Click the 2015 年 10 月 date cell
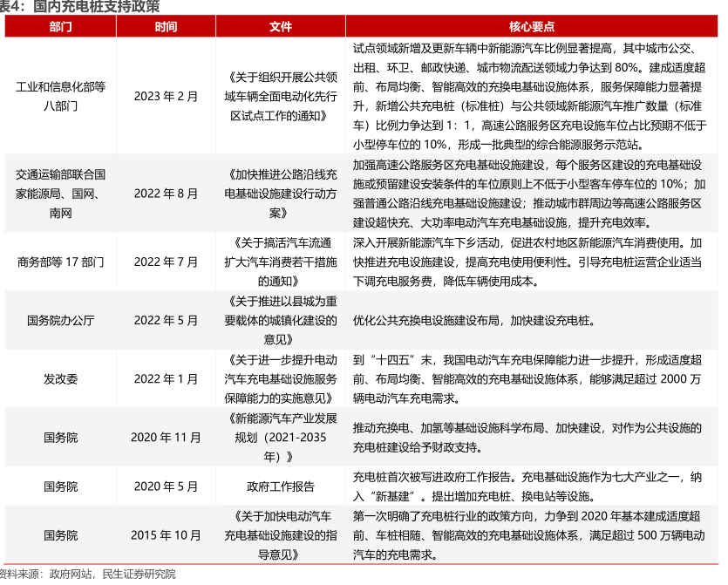The height and width of the screenshot is (585, 728). [x=166, y=534]
